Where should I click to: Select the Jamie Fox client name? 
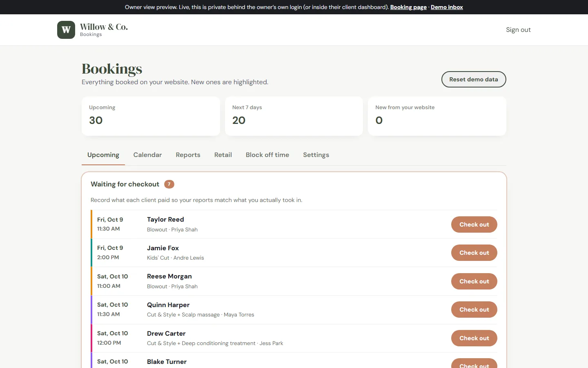coord(163,248)
